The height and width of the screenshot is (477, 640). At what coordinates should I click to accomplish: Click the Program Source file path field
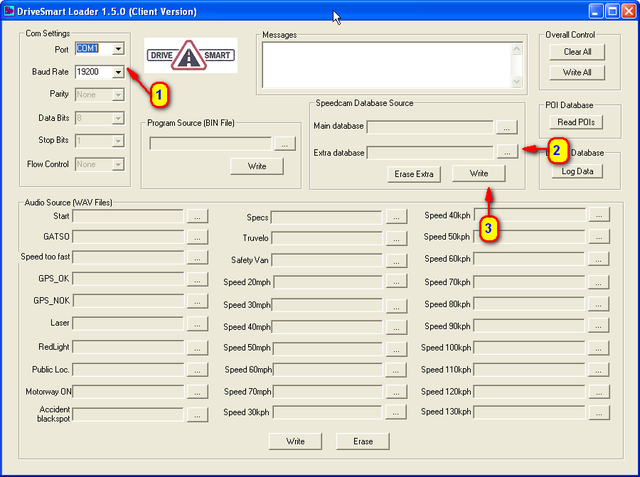211,144
